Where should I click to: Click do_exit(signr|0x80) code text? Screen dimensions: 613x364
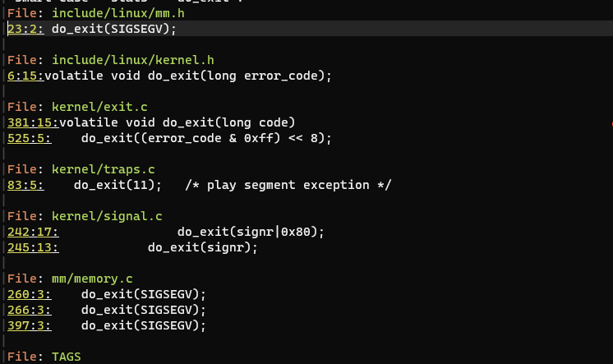point(251,232)
